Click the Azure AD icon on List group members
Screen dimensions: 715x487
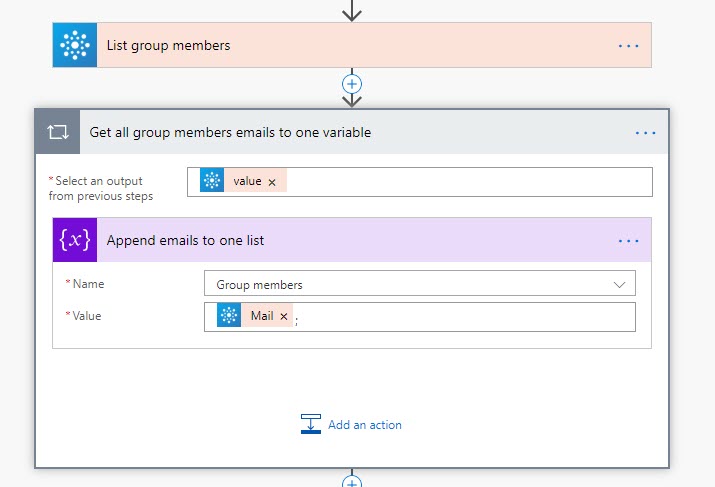coord(75,45)
